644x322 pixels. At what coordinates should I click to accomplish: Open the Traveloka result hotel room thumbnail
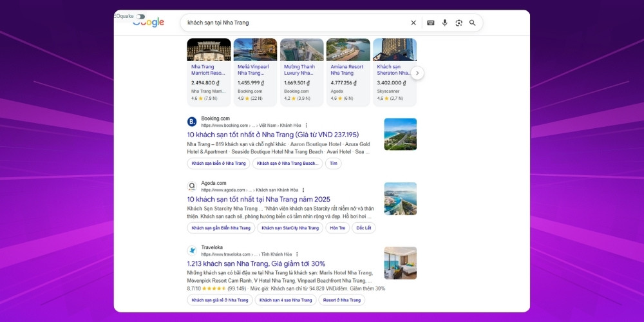[401, 263]
